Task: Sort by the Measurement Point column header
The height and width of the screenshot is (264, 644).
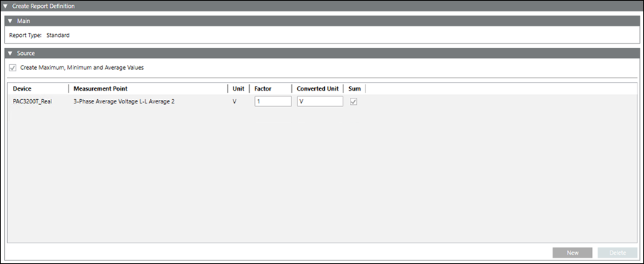Action: [101, 88]
